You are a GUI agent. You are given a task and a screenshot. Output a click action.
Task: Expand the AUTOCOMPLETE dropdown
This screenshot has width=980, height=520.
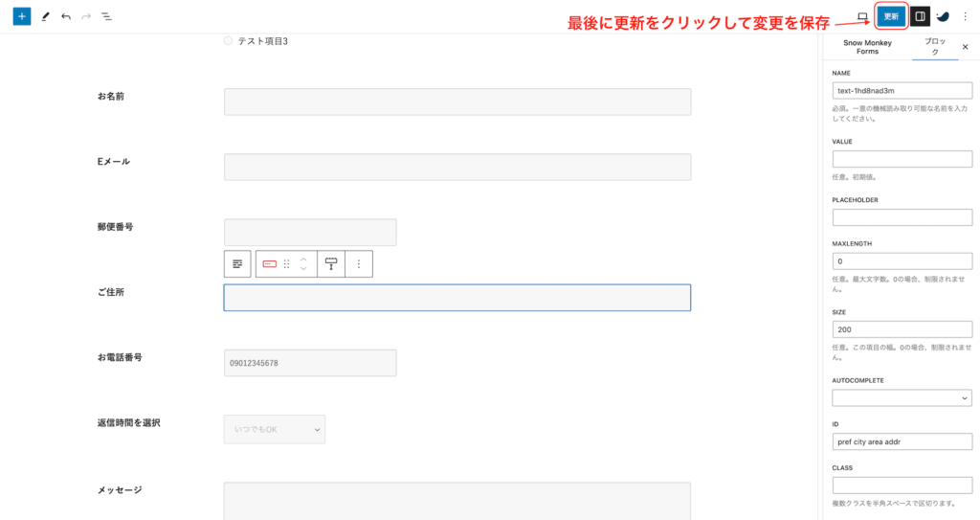pyautogui.click(x=902, y=397)
